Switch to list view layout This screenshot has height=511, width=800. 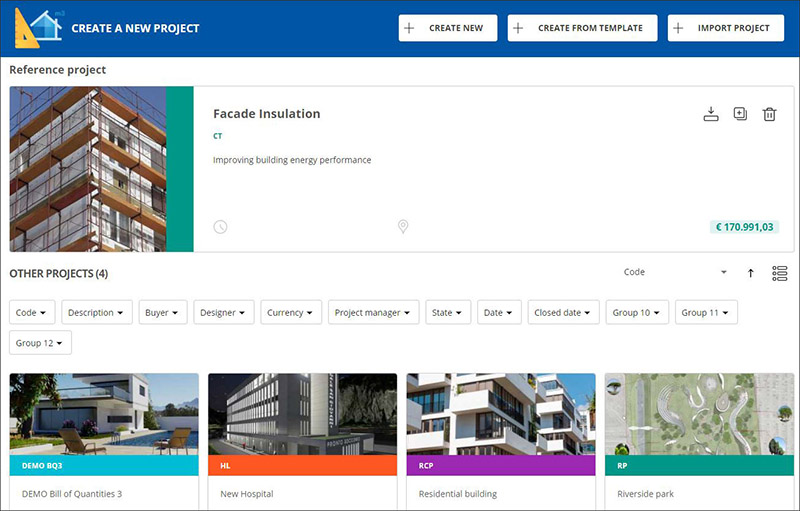(x=780, y=273)
